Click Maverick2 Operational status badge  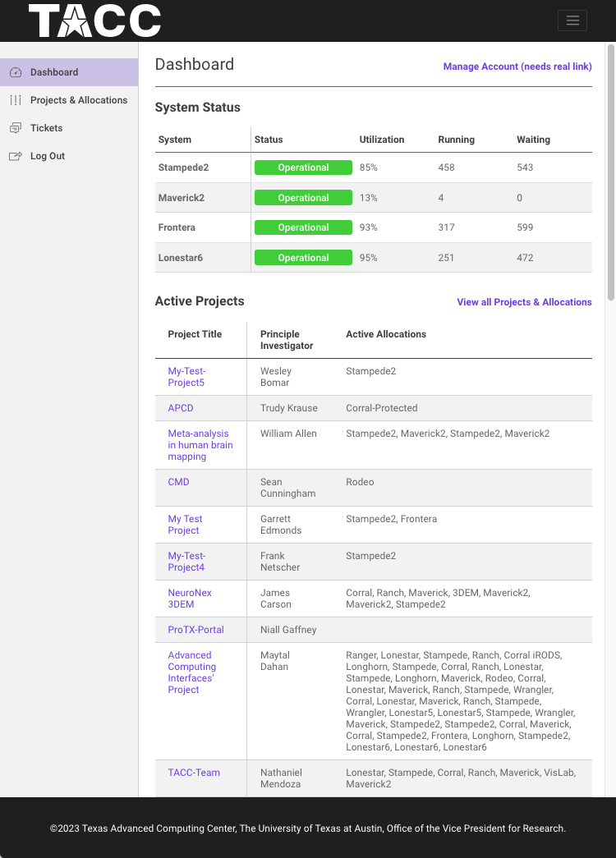click(303, 198)
